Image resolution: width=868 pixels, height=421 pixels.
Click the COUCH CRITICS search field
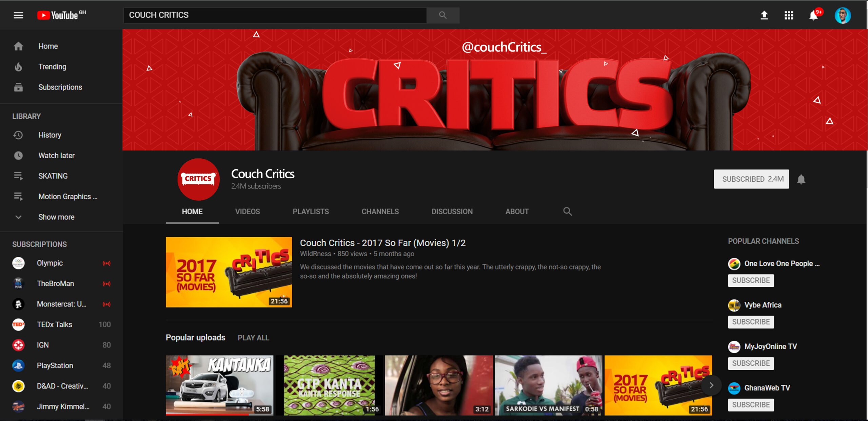coord(275,15)
